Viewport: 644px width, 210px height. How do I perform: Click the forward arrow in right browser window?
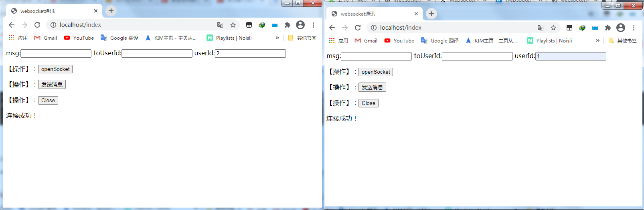point(345,28)
